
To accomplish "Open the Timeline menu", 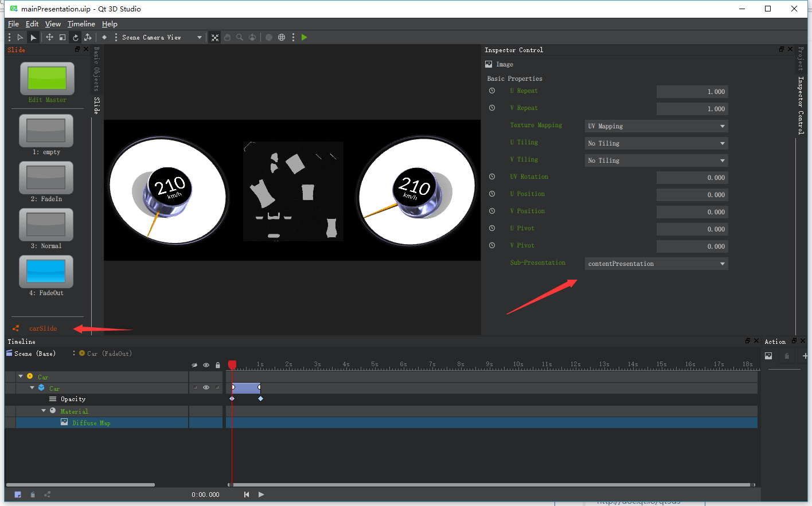I will pyautogui.click(x=81, y=24).
